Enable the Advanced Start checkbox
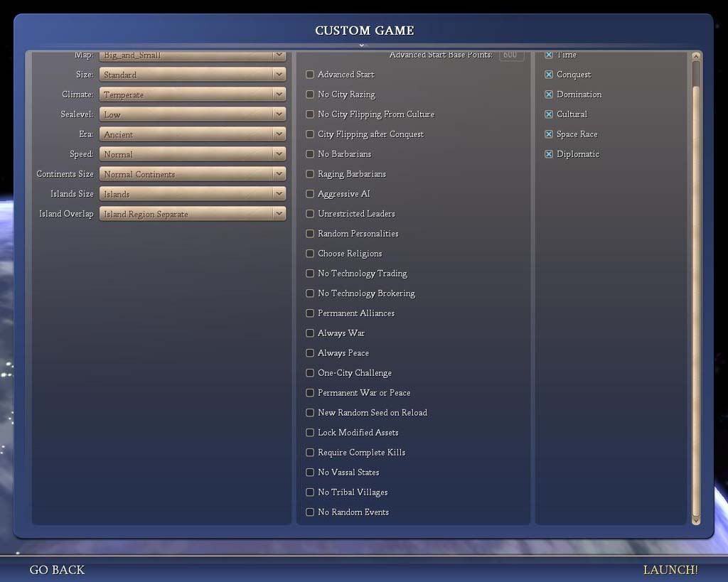 [x=310, y=74]
